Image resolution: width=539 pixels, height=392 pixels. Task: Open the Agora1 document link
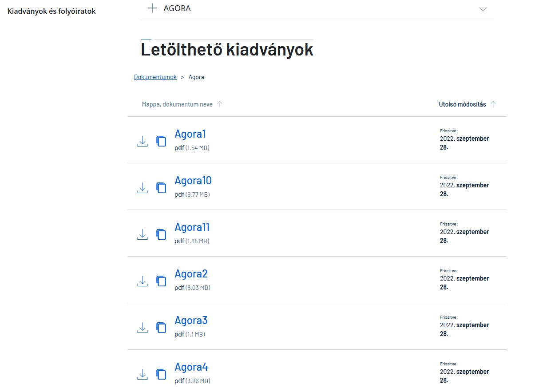(190, 134)
